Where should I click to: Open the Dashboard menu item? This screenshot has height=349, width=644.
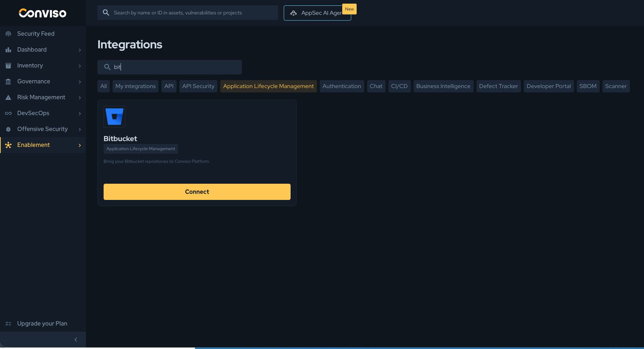click(x=43, y=50)
